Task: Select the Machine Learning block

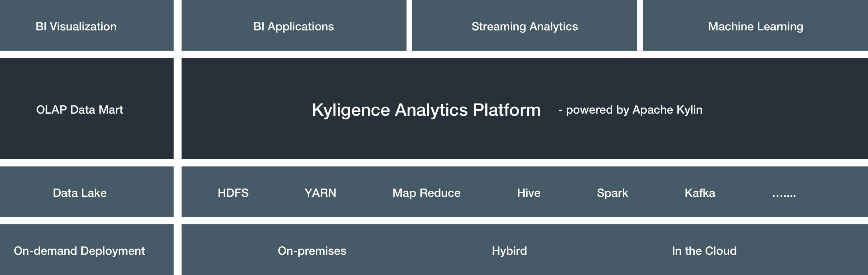Action: 756,25
